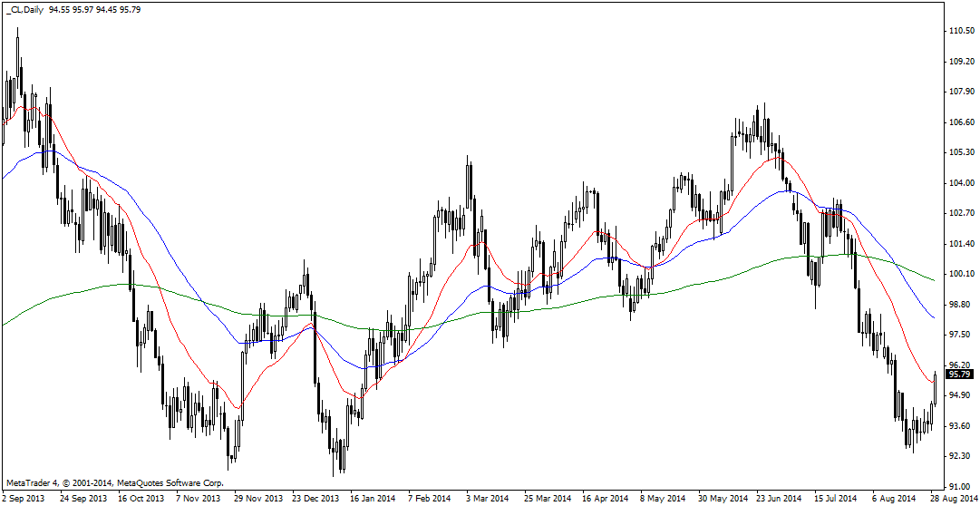This screenshot has height=506, width=980.
Task: Click the 97.50 price scale value
Action: coord(961,335)
